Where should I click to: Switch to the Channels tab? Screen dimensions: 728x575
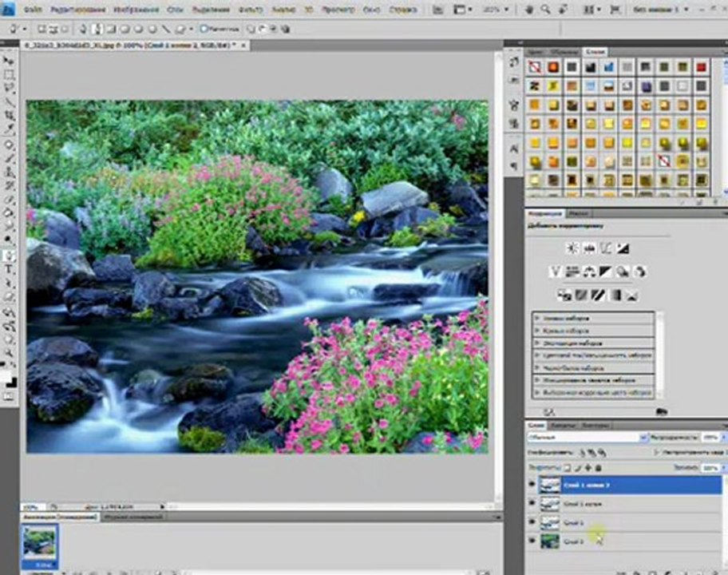pyautogui.click(x=564, y=425)
